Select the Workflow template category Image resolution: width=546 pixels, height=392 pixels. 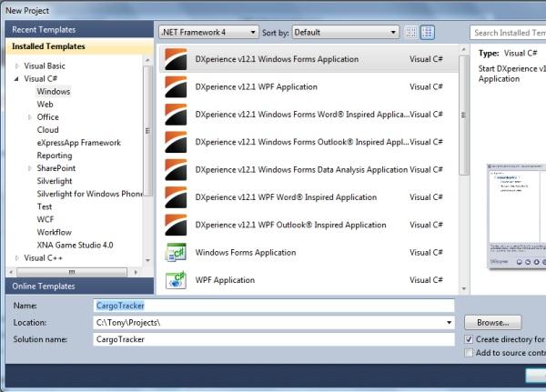click(54, 232)
